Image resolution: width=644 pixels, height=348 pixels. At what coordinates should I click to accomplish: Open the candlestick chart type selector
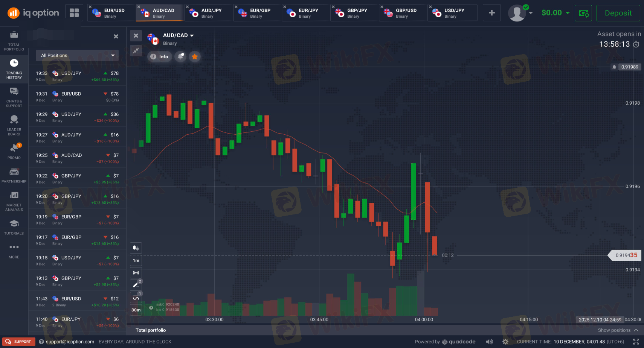click(x=136, y=248)
